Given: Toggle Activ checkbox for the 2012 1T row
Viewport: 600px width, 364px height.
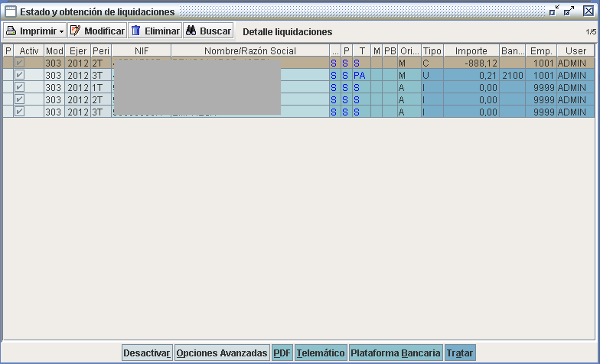Looking at the screenshot, I should [x=20, y=87].
